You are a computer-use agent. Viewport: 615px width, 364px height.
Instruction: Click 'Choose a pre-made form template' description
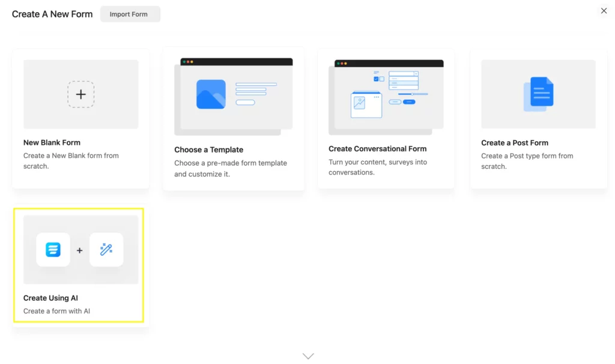[x=231, y=168]
